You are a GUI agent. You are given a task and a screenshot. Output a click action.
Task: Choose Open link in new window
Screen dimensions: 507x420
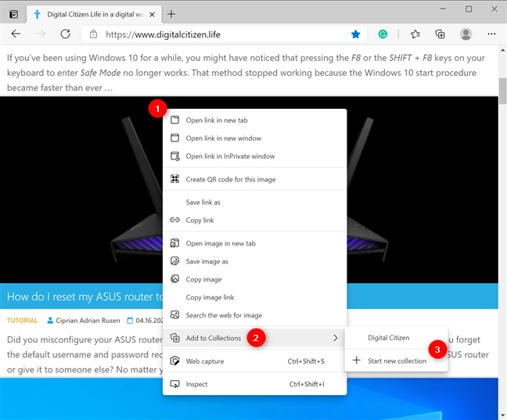[x=255, y=138]
